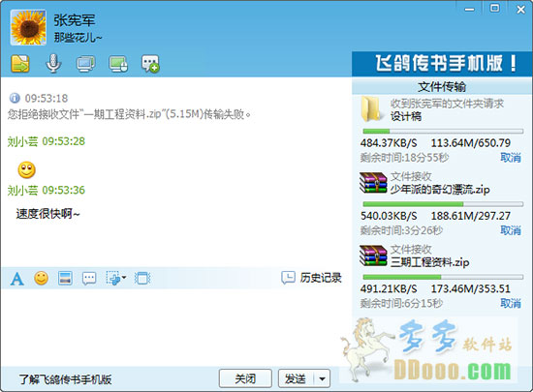Start voice chat with microphone icon
The image size is (533, 392).
(53, 64)
